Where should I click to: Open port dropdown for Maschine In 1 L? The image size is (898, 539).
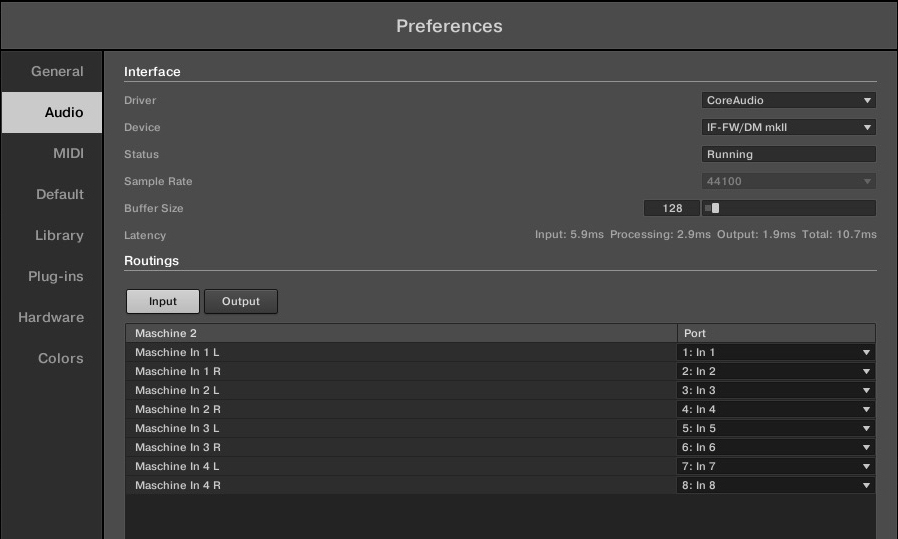(776, 352)
